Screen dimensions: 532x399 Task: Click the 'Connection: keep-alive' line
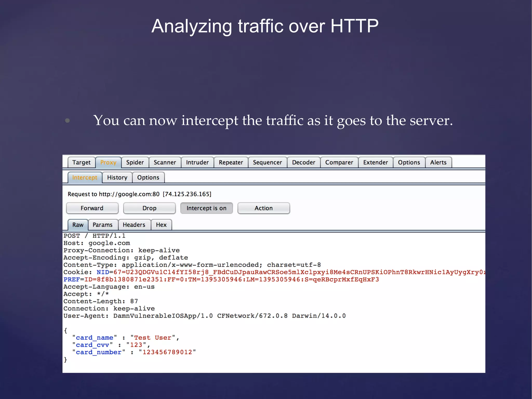tap(109, 308)
